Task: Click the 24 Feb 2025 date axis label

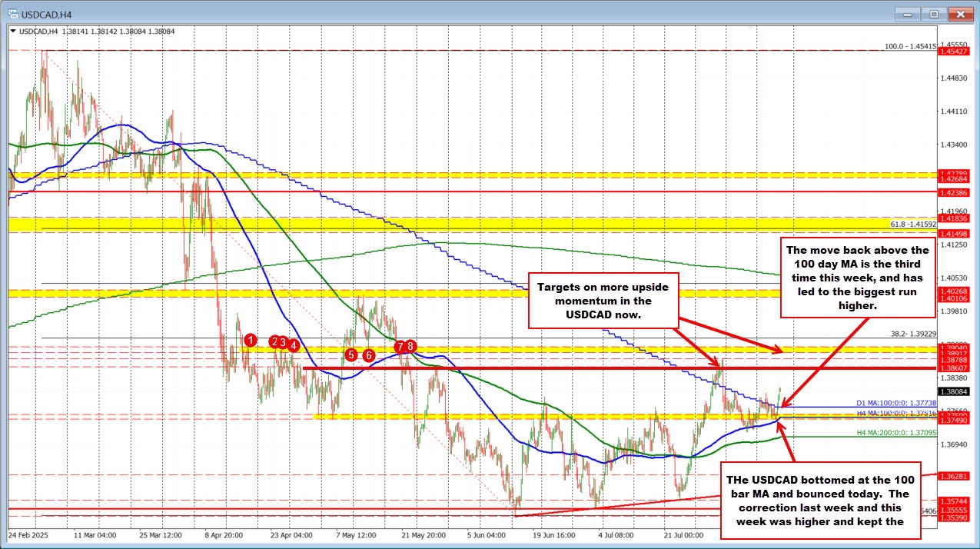Action: click(x=29, y=534)
